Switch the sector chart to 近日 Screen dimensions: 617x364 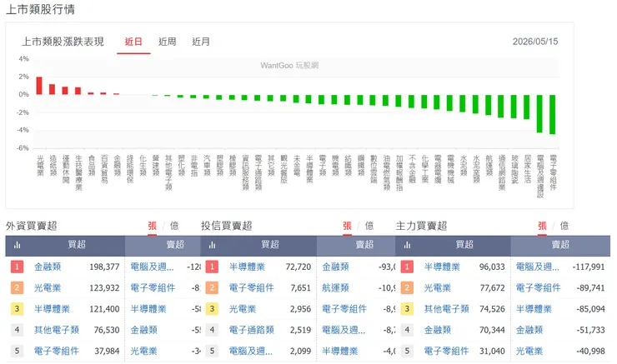click(x=133, y=42)
